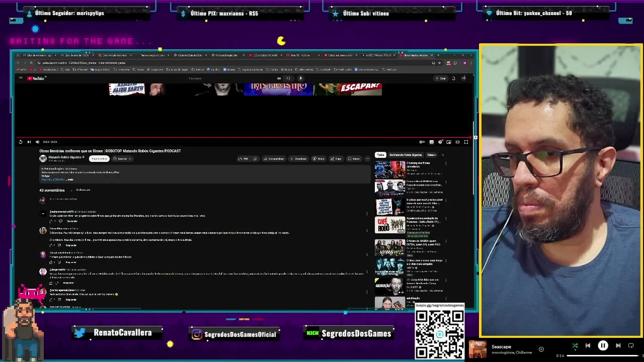Screen dimensions: 644x362
Task: Click the video title Obras literárias melhores
Action: tap(110, 151)
